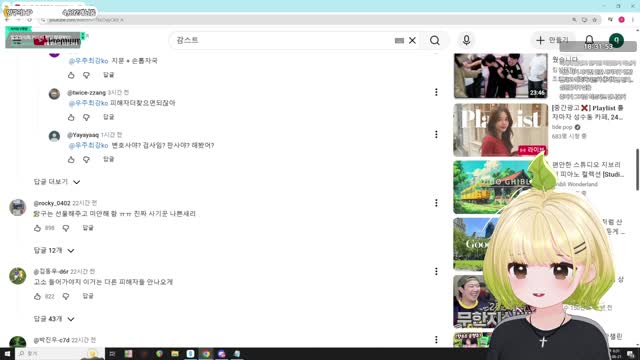Viewport: 640px width, 360px height.
Task: Reply to @twice-zzang with 답글
Action: 109,117
